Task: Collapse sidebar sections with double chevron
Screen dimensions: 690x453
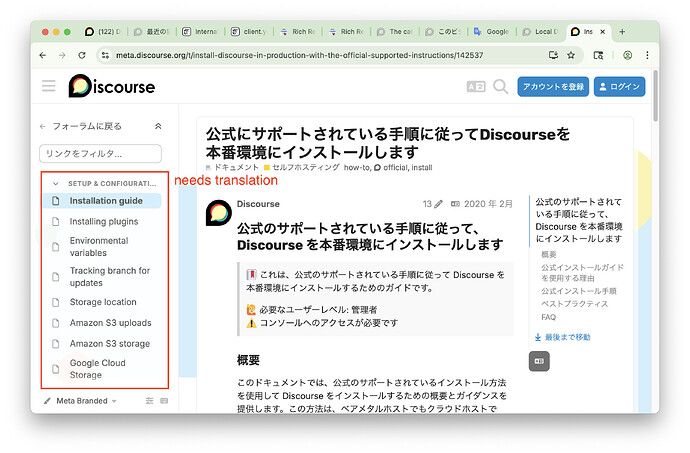Action: pyautogui.click(x=158, y=126)
